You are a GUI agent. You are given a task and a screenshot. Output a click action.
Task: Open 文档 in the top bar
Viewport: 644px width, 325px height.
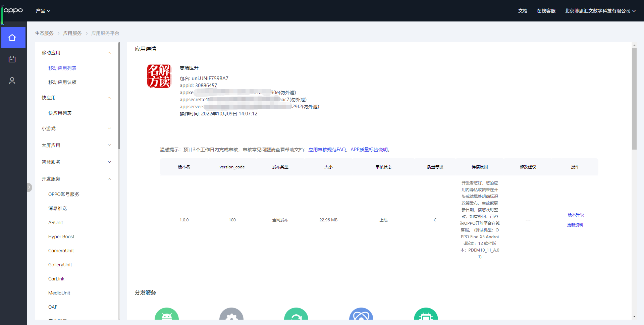523,11
